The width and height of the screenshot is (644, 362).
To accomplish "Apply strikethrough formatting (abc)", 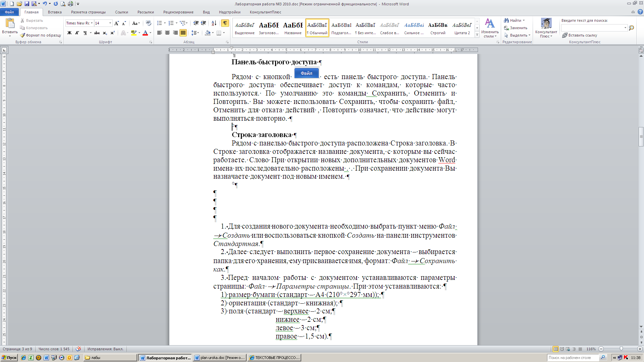I will pos(97,33).
